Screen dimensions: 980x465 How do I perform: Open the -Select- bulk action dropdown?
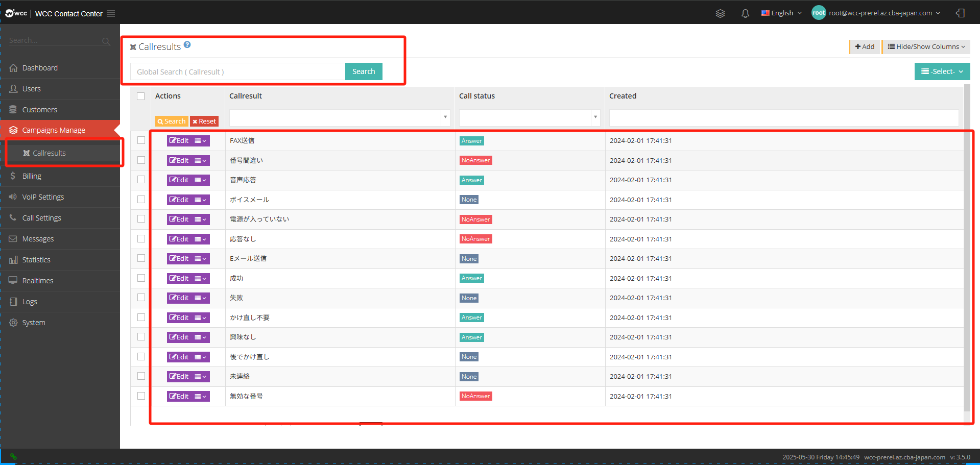click(x=942, y=71)
